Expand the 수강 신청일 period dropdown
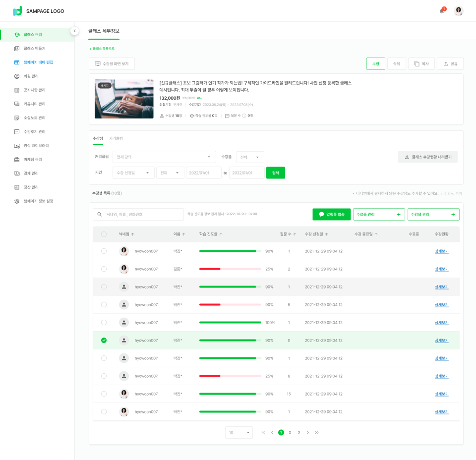Viewport: 476px width, 460px height. pyautogui.click(x=133, y=172)
